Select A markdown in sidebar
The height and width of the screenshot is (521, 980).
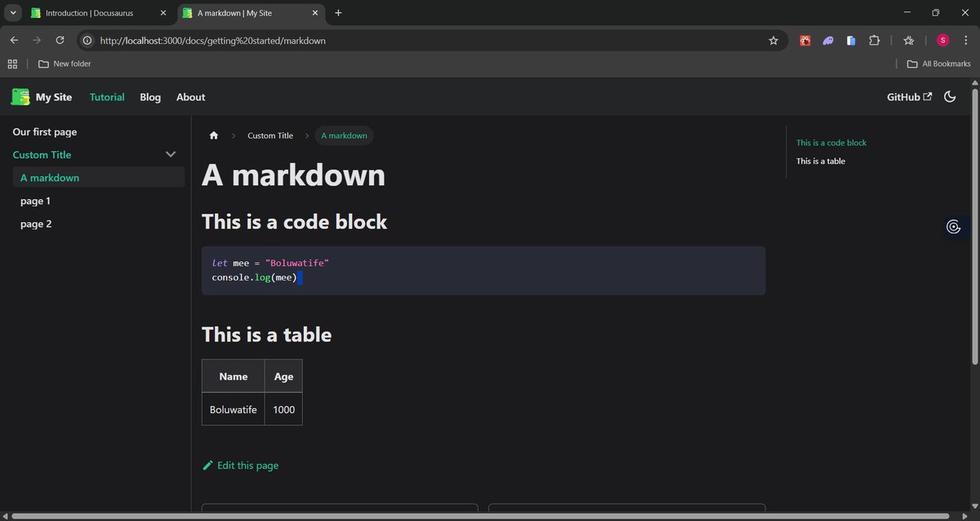pyautogui.click(x=99, y=177)
